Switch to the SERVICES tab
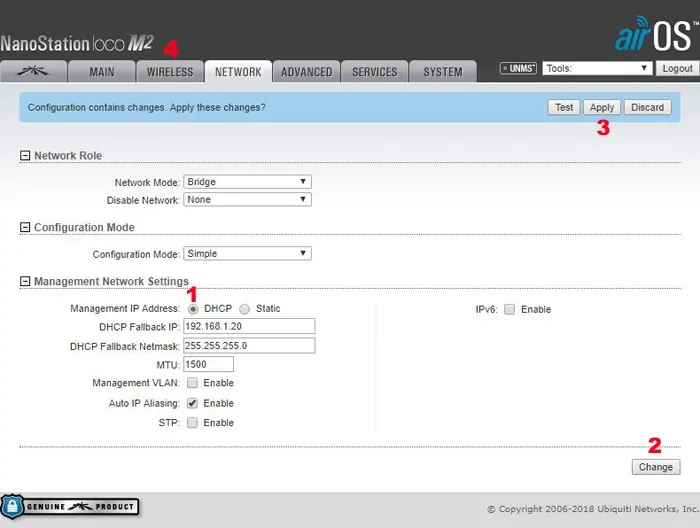Image resolution: width=700 pixels, height=528 pixels. [374, 72]
